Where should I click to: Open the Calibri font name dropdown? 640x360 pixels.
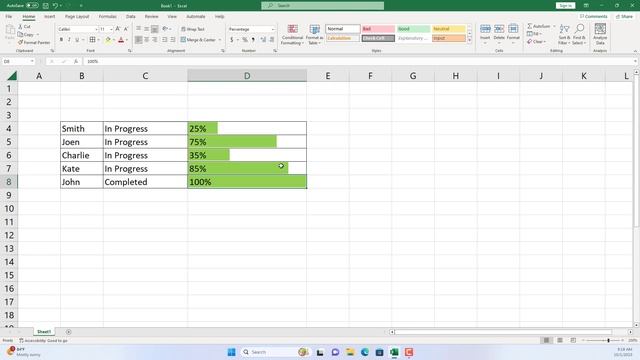pyautogui.click(x=96, y=29)
